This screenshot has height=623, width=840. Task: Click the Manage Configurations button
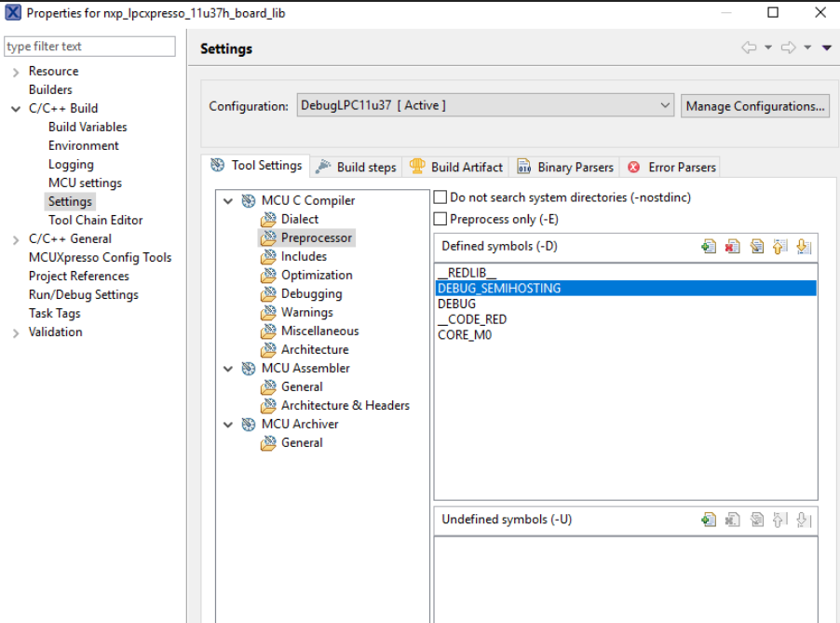[754, 106]
